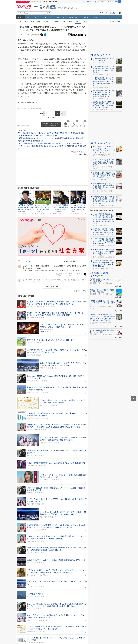
Task: Select the エンタメ category tab
Action: [47, 21]
